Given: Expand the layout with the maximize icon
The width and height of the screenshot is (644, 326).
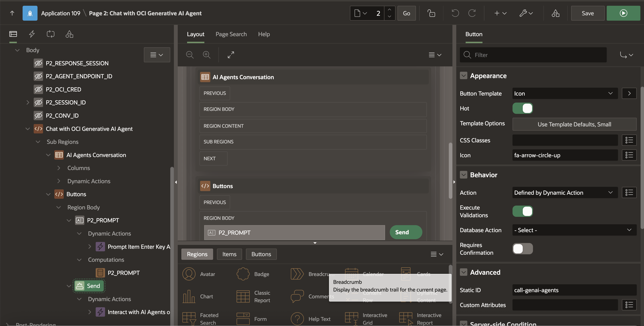Looking at the screenshot, I should (231, 55).
